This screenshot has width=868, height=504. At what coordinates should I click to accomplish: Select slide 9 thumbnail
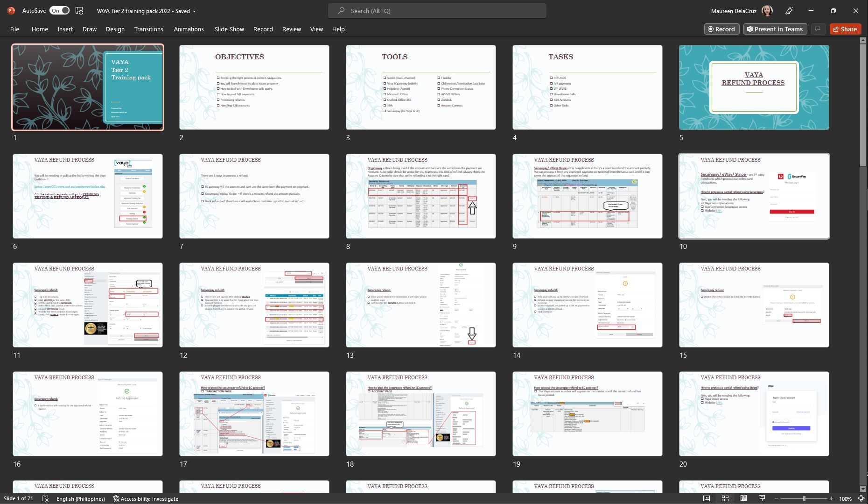pos(588,196)
